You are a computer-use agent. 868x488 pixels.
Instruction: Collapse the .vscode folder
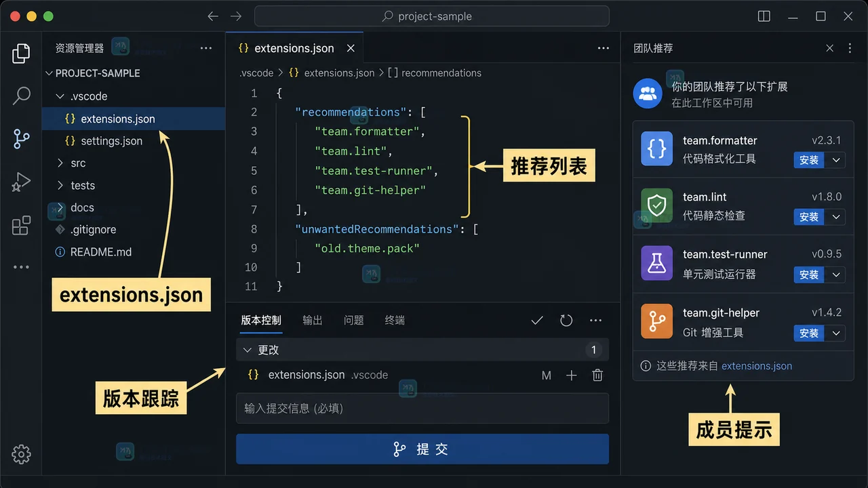pyautogui.click(x=60, y=96)
